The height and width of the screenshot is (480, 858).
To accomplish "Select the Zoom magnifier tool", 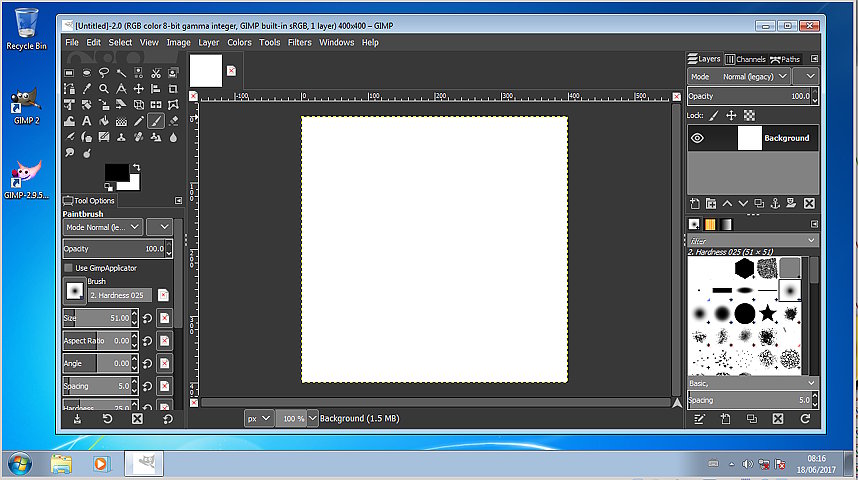I will click(104, 89).
